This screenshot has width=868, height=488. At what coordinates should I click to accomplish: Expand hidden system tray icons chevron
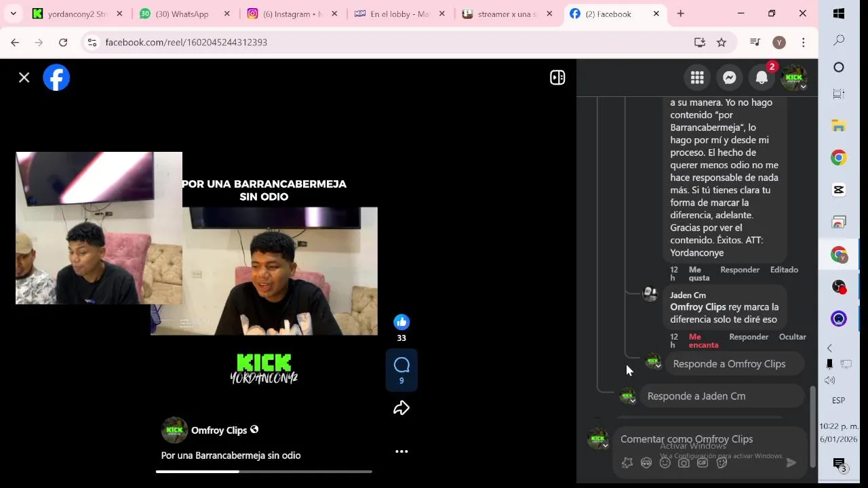point(829,348)
